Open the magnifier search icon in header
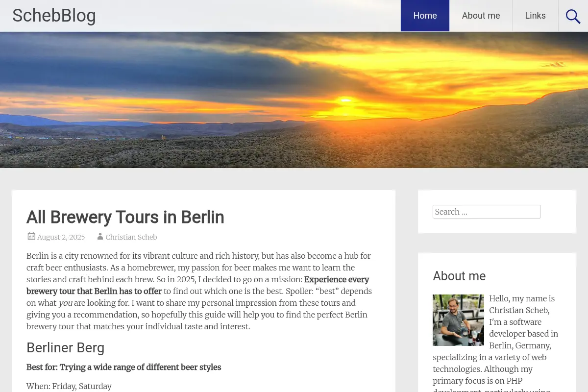588x392 pixels. click(573, 16)
